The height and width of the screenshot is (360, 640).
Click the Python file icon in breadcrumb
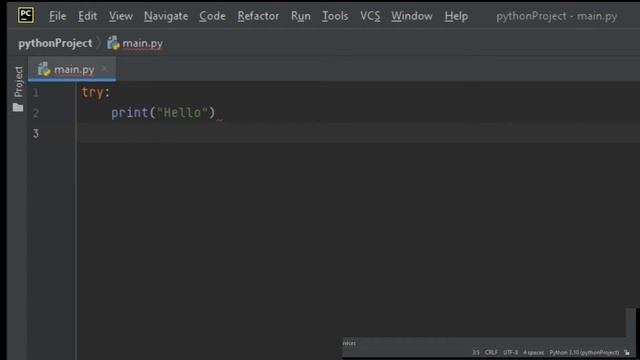[113, 43]
